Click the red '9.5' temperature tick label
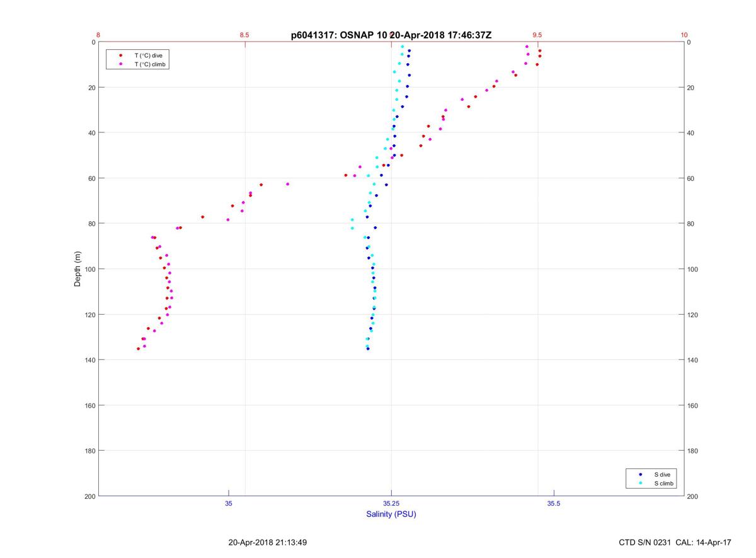 [x=537, y=35]
